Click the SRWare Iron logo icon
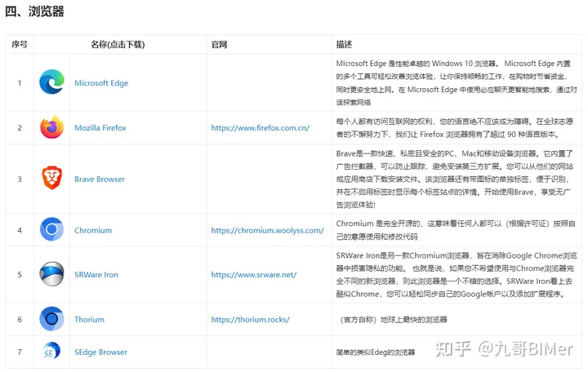This screenshot has width=588, height=372. point(51,274)
